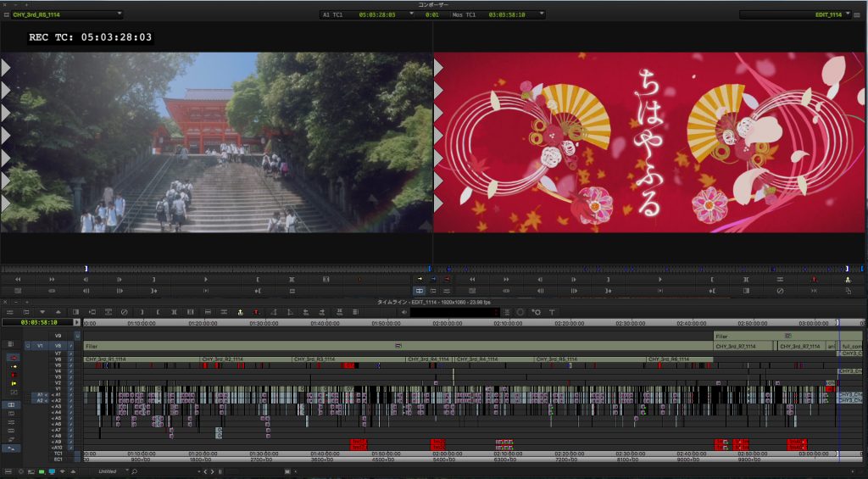The width and height of the screenshot is (868, 479).
Task: Toggle source track A2 selector
Action: pyautogui.click(x=40, y=400)
